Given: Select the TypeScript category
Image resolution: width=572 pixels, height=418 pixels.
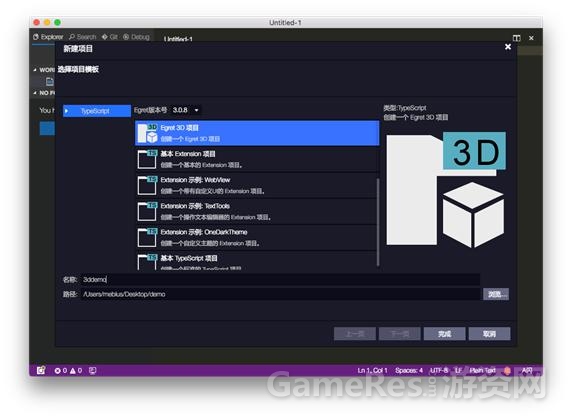Looking at the screenshot, I should tap(97, 111).
